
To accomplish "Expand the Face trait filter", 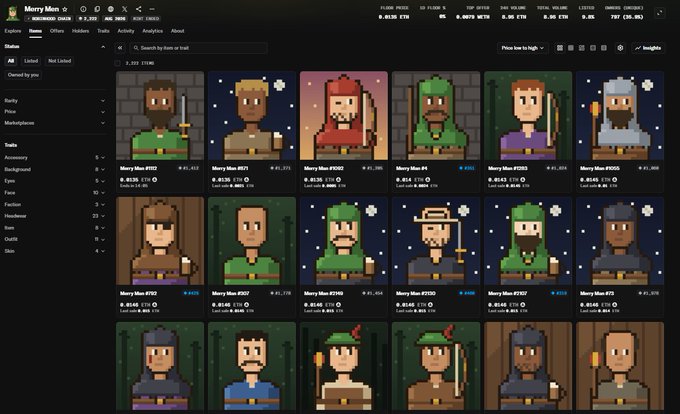I will click(x=55, y=192).
